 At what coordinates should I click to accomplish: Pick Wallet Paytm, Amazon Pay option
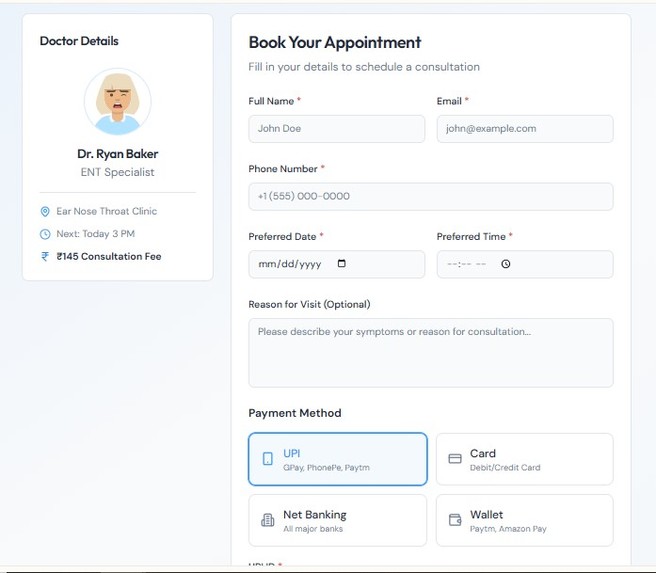point(525,520)
